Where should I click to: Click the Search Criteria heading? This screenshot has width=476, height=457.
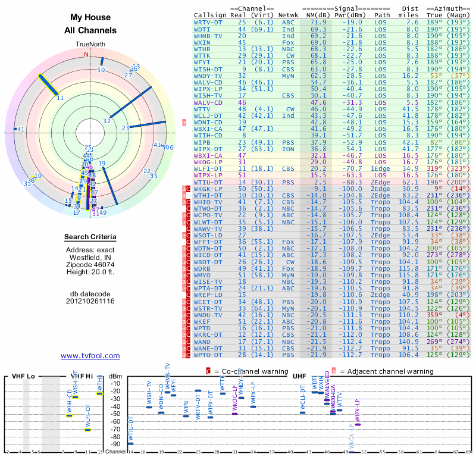90,237
